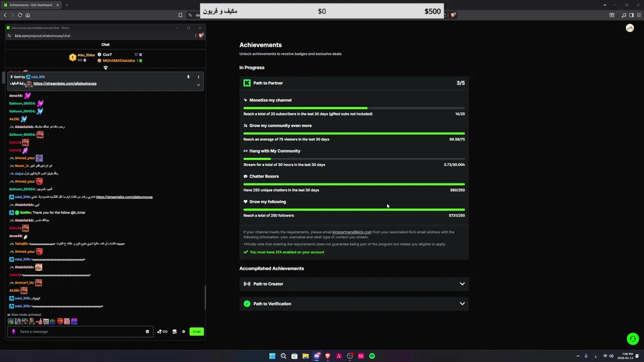
Task: Open streamlabs link in pinned message
Action: click(x=65, y=83)
